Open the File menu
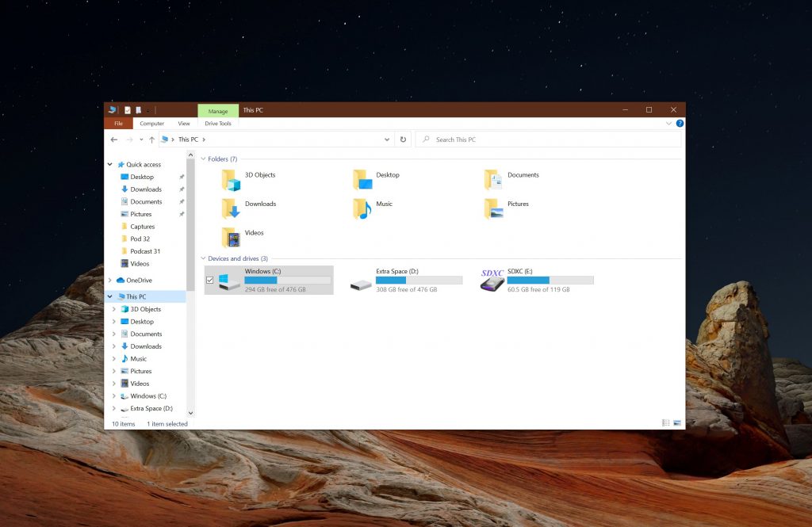Screen dimensions: 812x527 coord(119,123)
